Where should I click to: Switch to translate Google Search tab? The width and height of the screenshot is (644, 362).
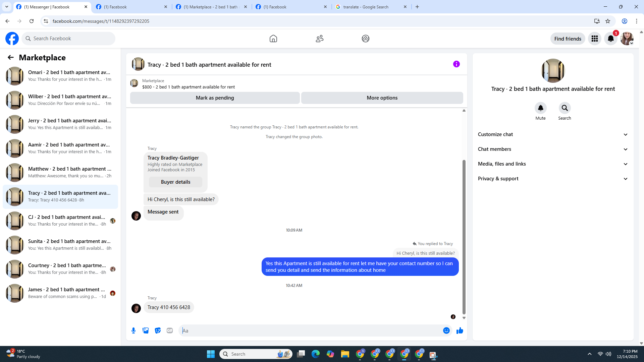[x=366, y=7]
